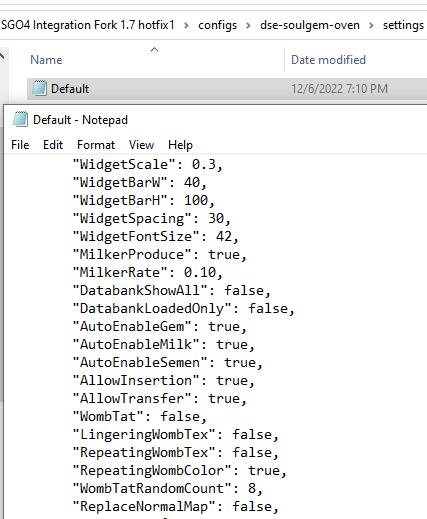Click the "WombTatRandomCount": 8 line

(168, 488)
